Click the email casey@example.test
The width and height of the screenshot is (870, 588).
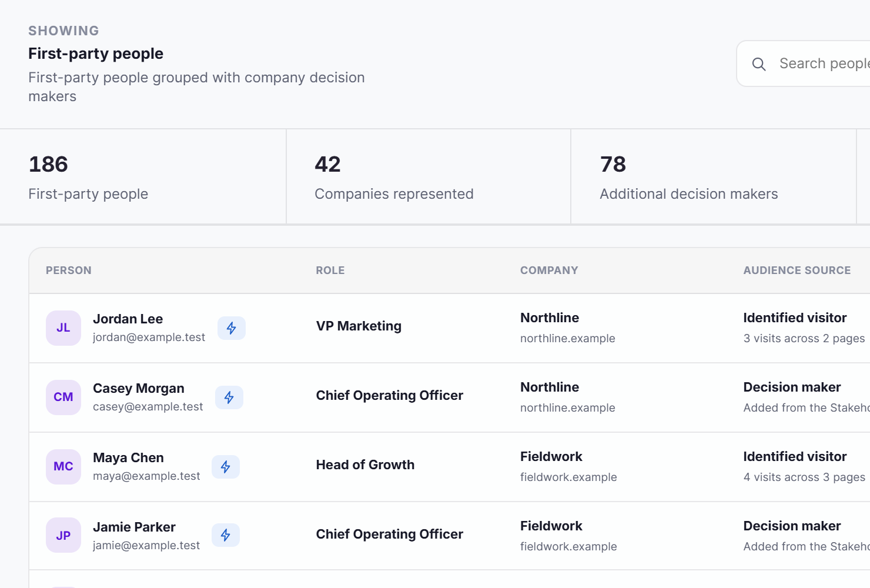(x=148, y=407)
